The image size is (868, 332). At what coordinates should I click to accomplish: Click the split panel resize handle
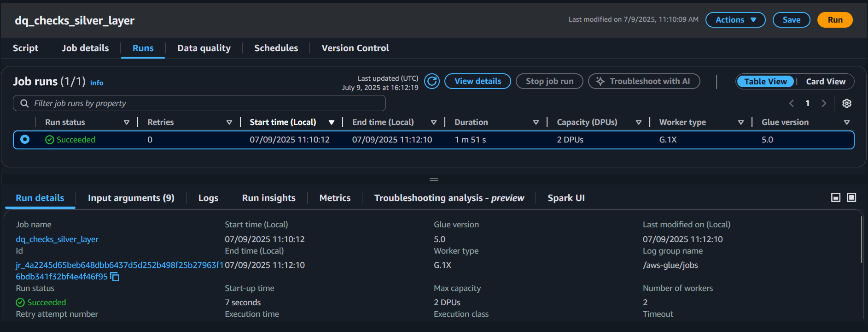point(434,179)
